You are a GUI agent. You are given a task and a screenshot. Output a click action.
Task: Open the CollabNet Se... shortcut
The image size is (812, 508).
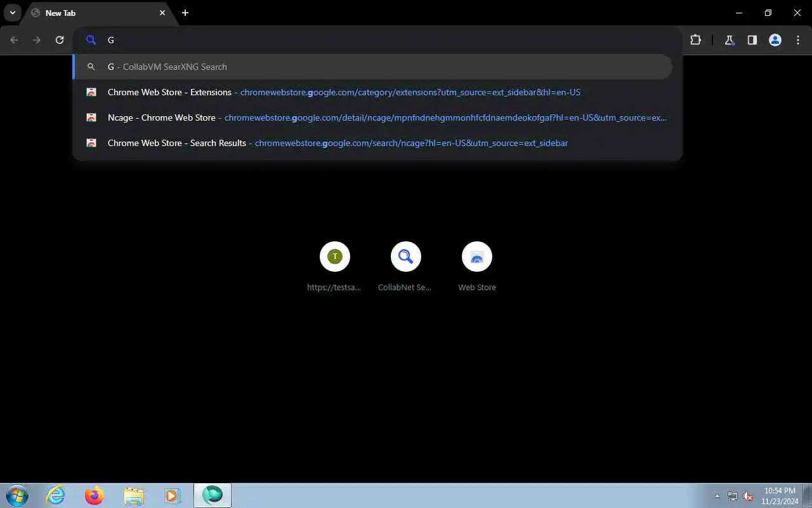406,267
